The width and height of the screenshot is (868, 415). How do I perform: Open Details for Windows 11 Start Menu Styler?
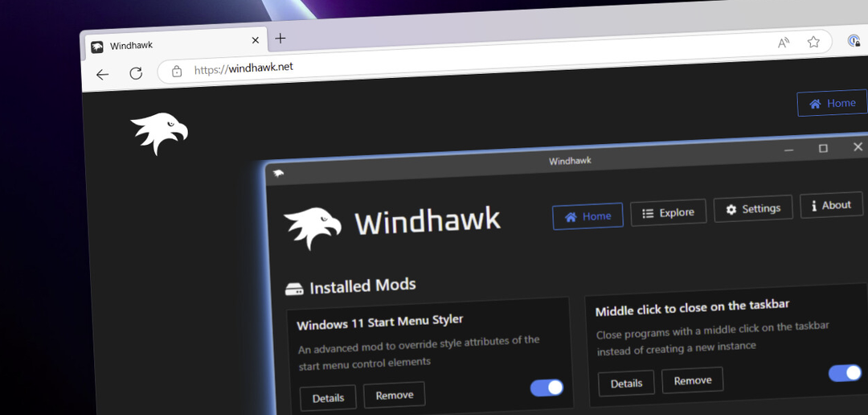click(x=328, y=398)
